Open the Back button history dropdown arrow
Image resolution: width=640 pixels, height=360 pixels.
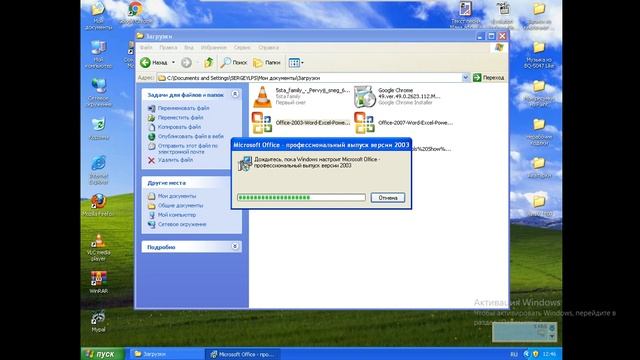173,62
